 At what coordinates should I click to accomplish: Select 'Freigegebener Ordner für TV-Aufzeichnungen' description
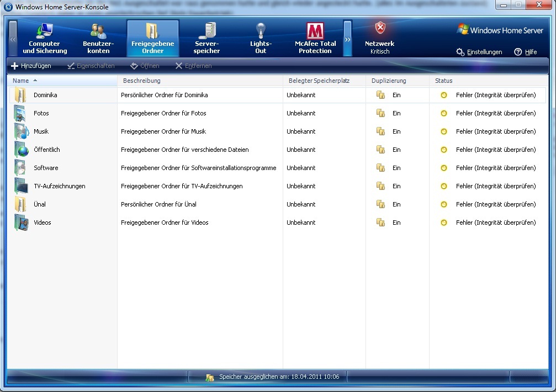click(x=182, y=186)
